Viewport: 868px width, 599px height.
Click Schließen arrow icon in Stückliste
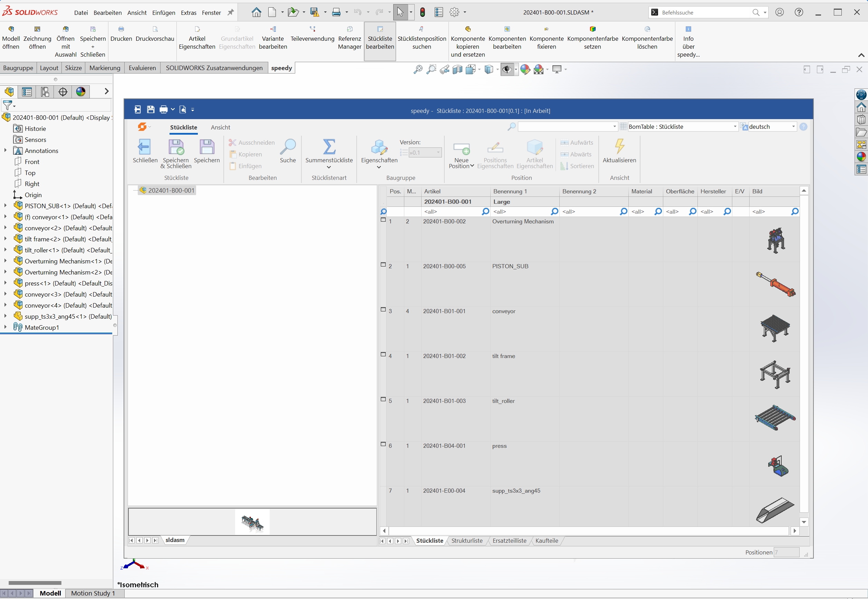pyautogui.click(x=144, y=147)
